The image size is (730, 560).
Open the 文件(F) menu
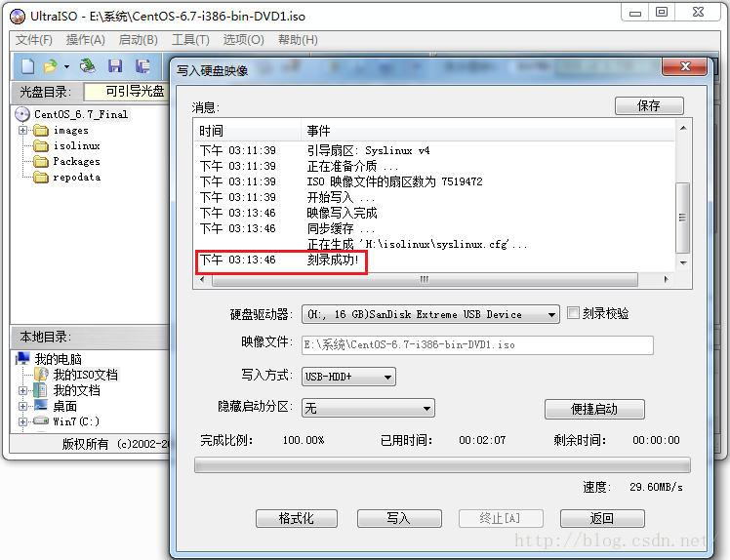click(x=33, y=40)
